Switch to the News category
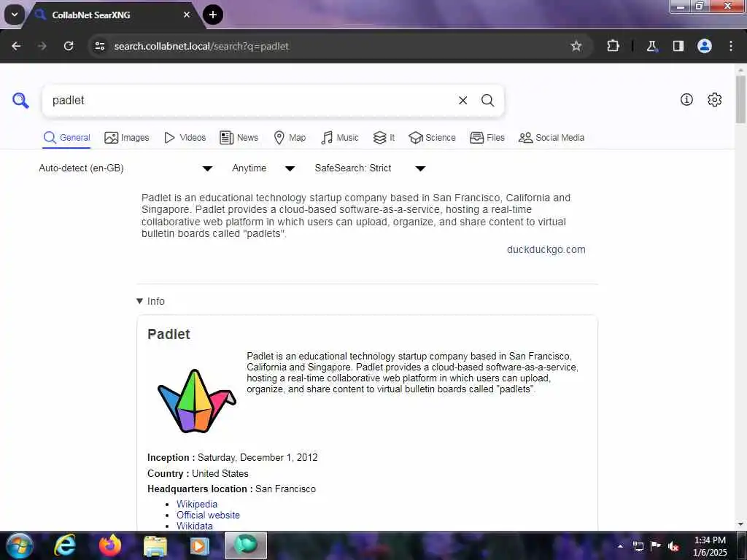Image resolution: width=747 pixels, height=560 pixels. pos(239,138)
